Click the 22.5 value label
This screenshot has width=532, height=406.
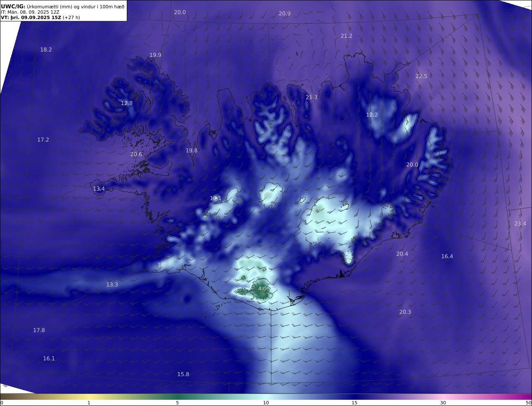[x=421, y=76]
